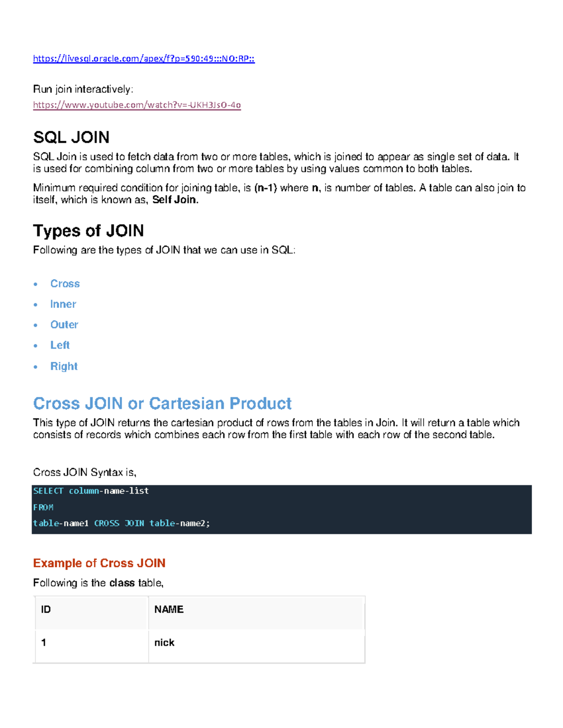Click the Cross JOIN Syntax is line
The image size is (563, 728).
pyautogui.click(x=84, y=472)
